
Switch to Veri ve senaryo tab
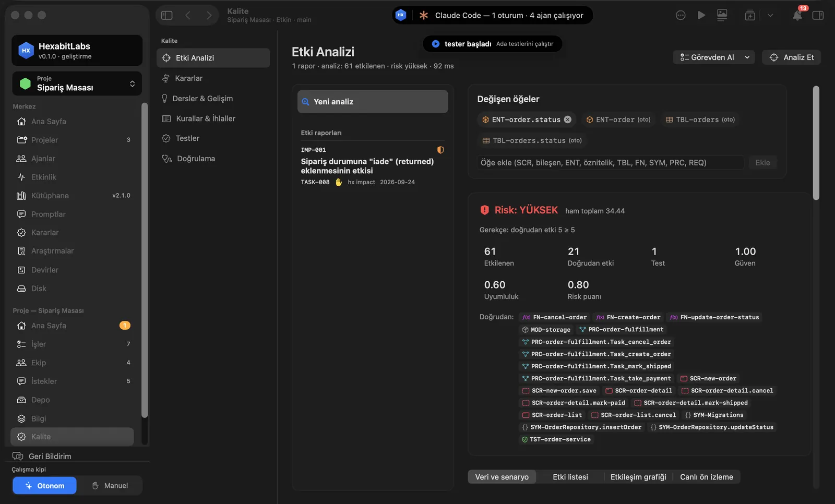(502, 477)
